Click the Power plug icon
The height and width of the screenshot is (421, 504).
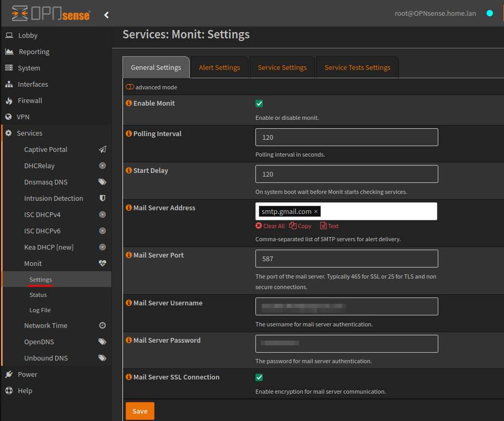point(9,374)
